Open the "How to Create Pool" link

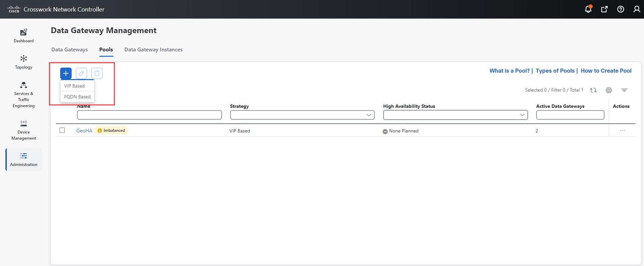[x=606, y=71]
